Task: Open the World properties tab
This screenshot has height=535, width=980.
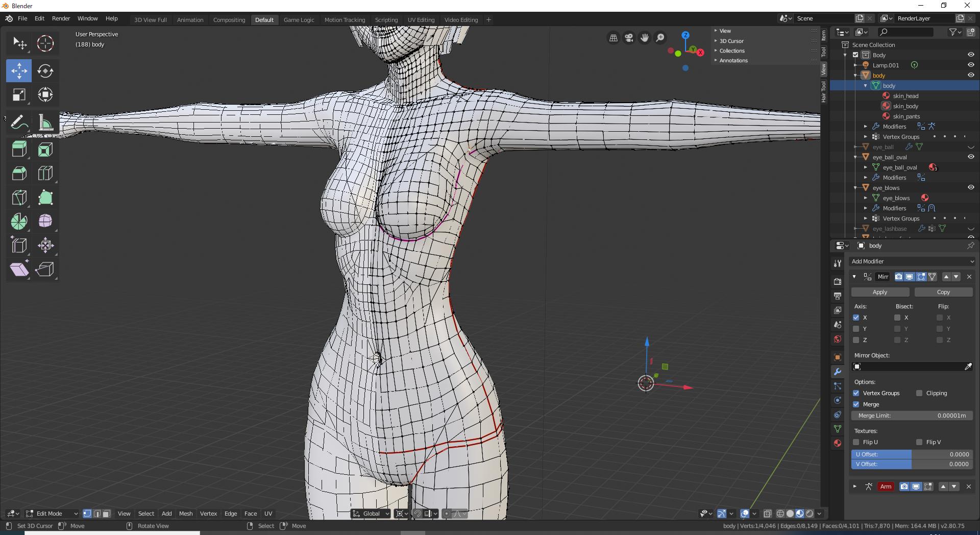Action: tap(837, 339)
